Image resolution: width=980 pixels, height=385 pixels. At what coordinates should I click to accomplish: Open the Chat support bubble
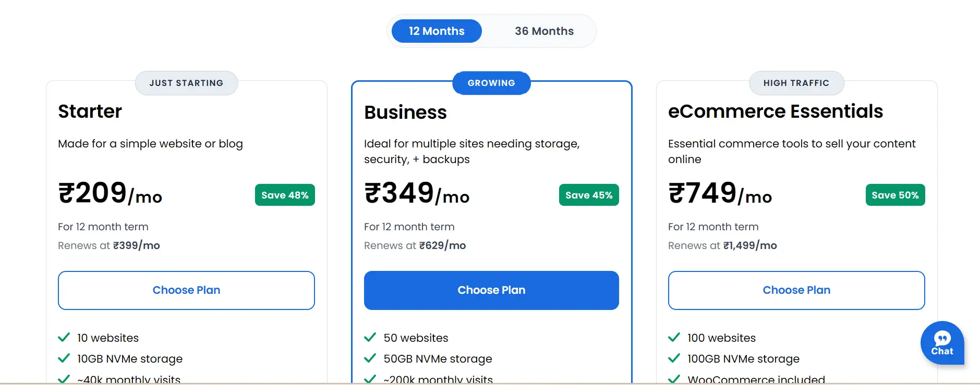(x=942, y=343)
